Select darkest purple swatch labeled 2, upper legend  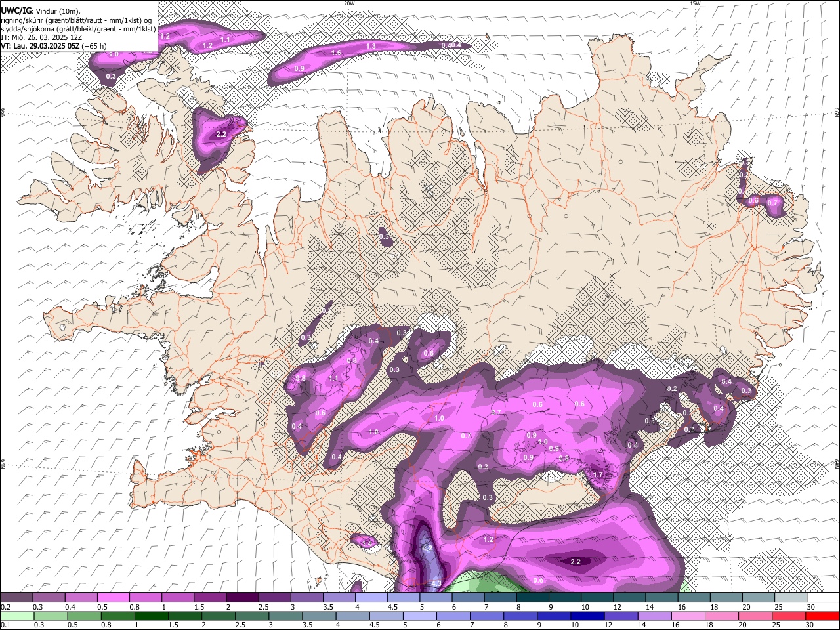point(243,598)
